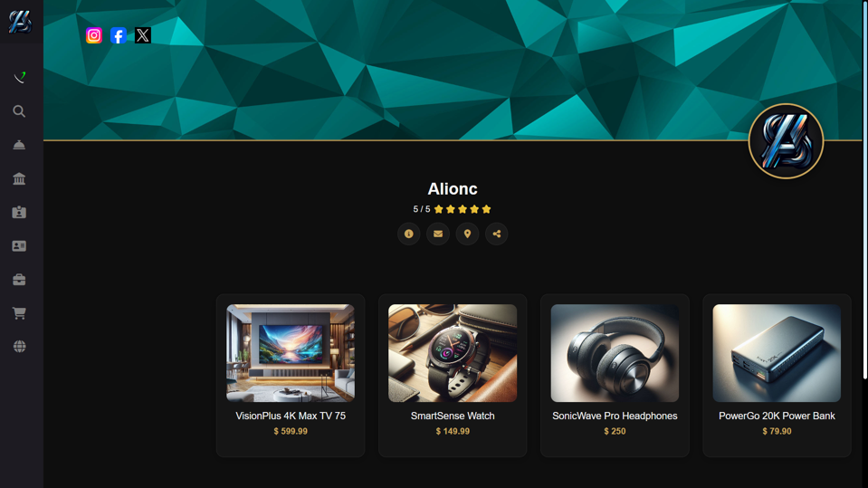Click the Alionc round profile logo
This screenshot has height=488, width=868.
(x=786, y=141)
